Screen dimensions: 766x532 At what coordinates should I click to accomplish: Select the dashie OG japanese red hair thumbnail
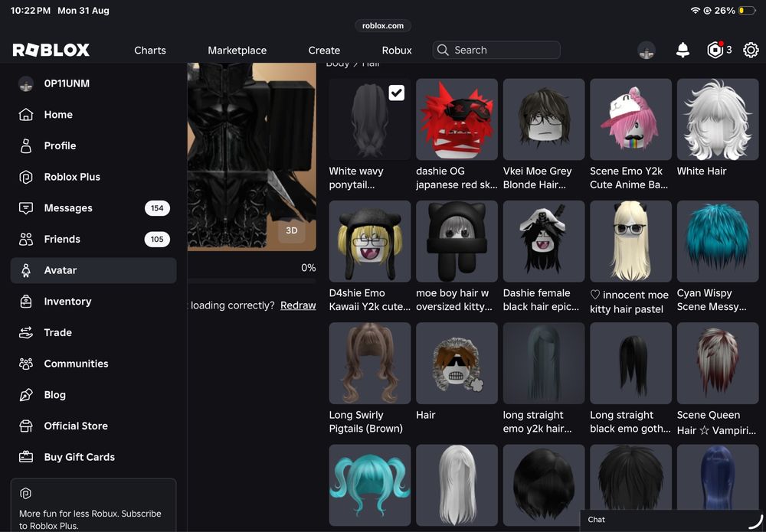457,119
